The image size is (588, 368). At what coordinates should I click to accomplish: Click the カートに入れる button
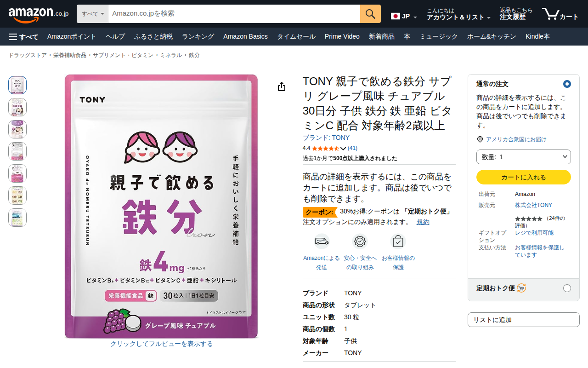524,177
